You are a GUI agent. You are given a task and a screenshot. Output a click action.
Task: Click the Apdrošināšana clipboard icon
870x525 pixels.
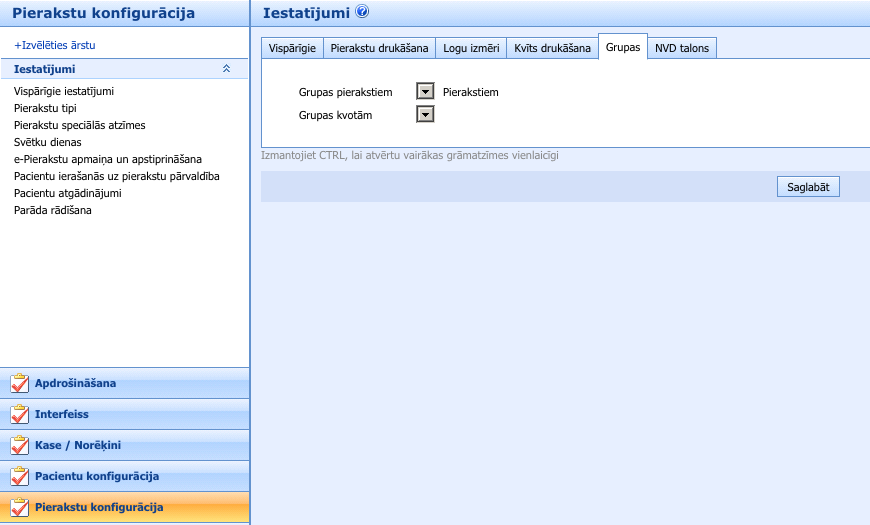click(x=19, y=384)
